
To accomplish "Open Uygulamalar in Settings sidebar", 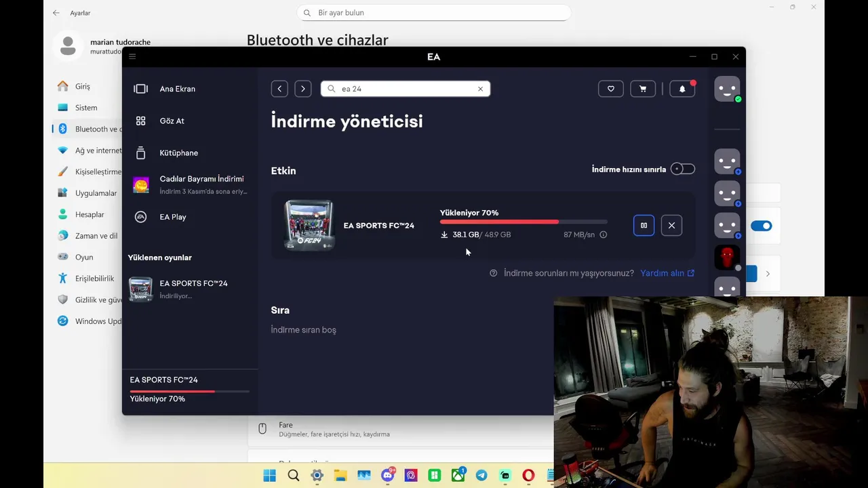I will coord(88,193).
